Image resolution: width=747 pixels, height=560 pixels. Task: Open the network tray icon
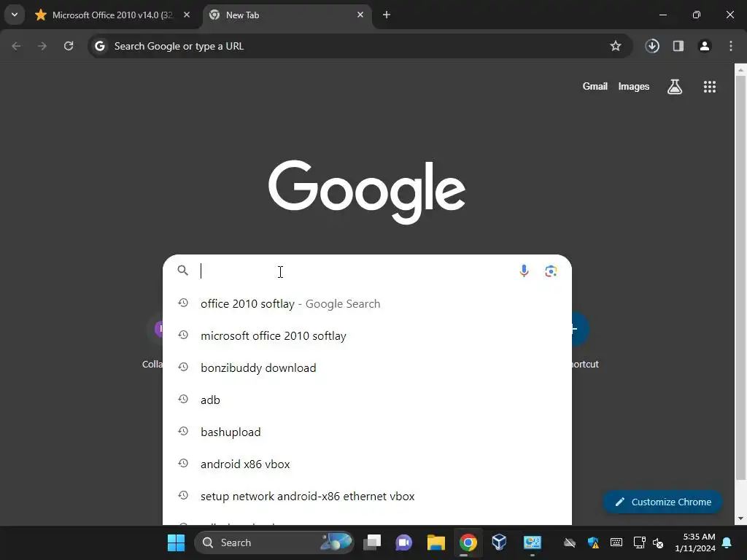point(639,542)
